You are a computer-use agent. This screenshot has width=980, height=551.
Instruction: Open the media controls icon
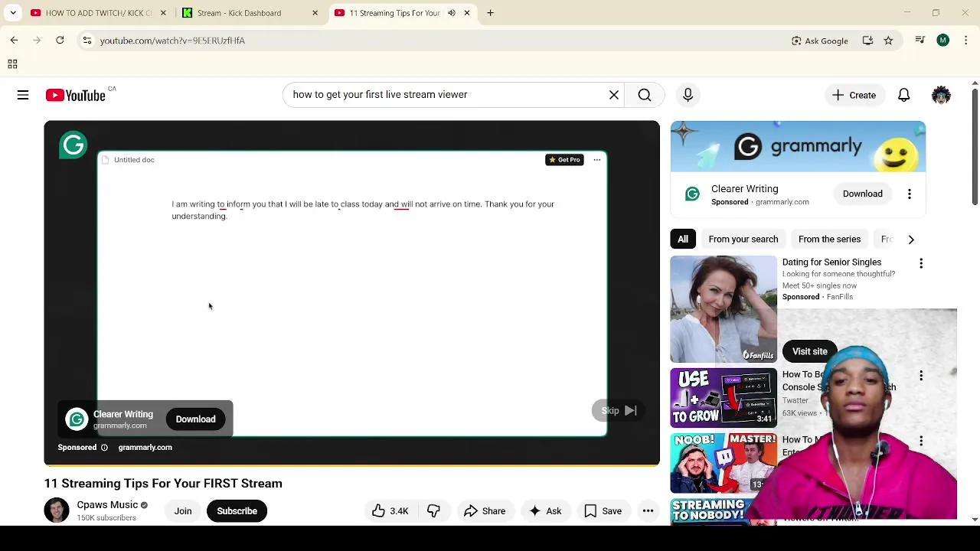click(x=920, y=41)
